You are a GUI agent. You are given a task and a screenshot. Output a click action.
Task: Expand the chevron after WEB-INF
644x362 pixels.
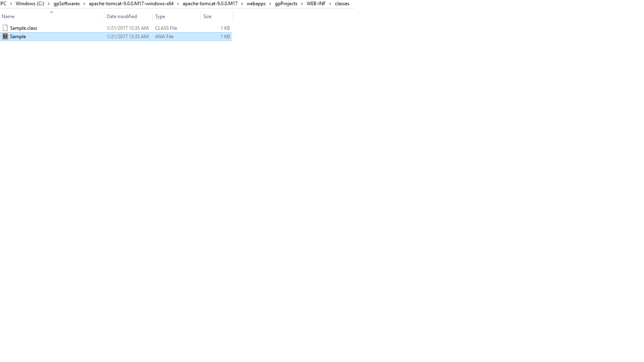click(x=330, y=4)
